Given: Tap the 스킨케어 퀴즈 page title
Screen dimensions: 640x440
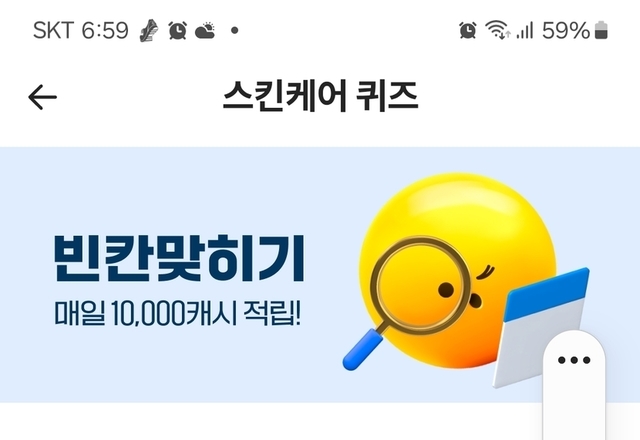Looking at the screenshot, I should click(x=321, y=96).
